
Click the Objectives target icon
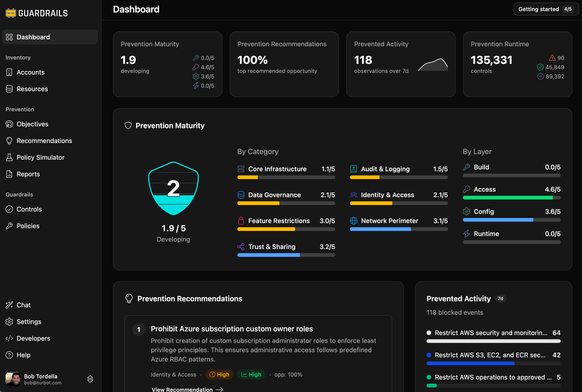click(x=9, y=124)
